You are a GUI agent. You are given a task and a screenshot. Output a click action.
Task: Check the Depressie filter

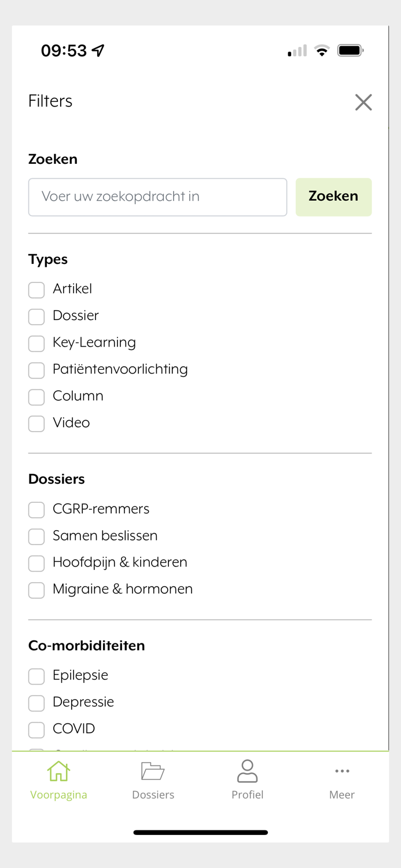click(36, 703)
